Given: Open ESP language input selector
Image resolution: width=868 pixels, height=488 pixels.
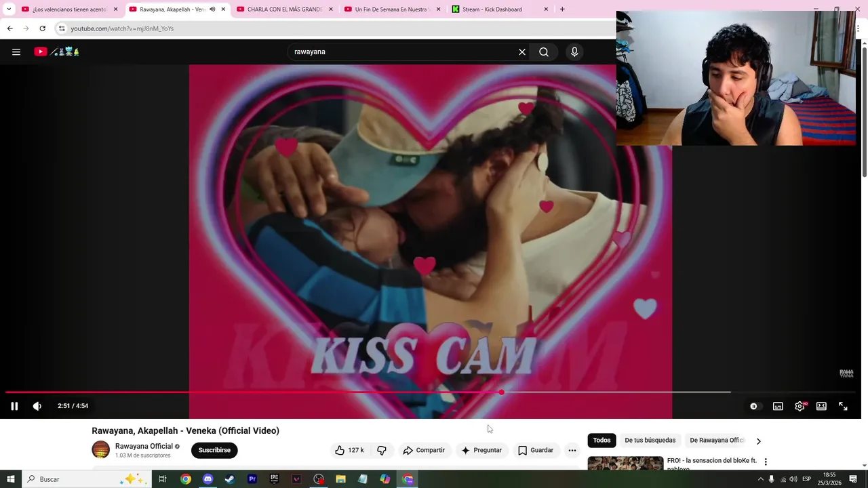Looking at the screenshot, I should coord(806,479).
